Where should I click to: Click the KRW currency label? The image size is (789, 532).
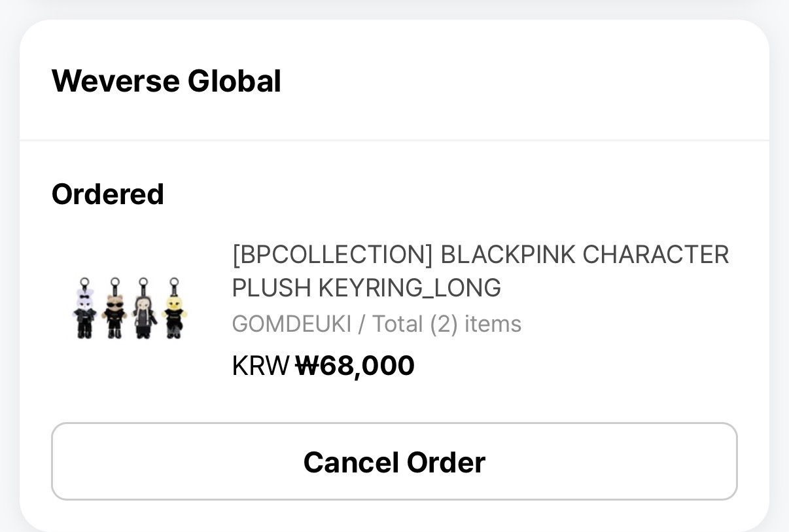(x=260, y=366)
